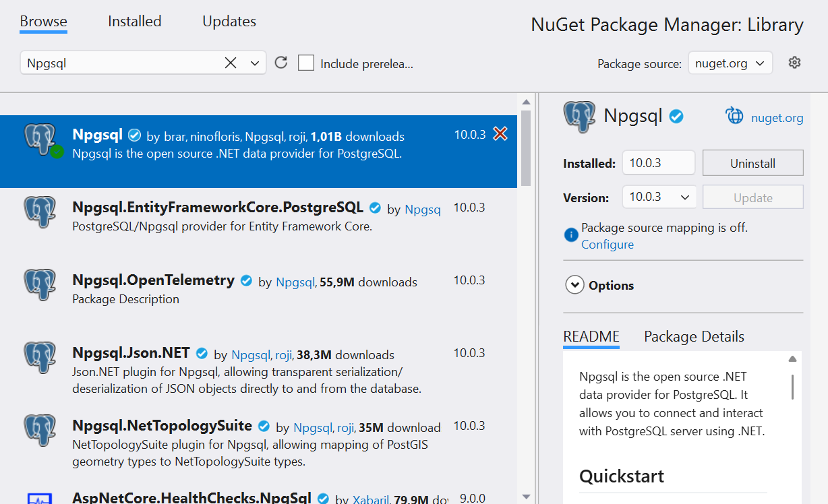Click the Uninstall button
The height and width of the screenshot is (504, 828).
pyautogui.click(x=752, y=163)
